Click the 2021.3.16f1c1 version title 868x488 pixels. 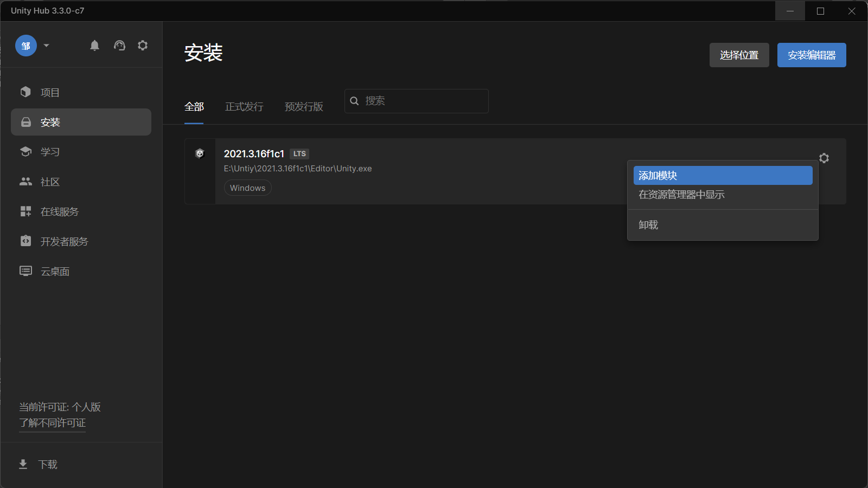[x=254, y=154]
